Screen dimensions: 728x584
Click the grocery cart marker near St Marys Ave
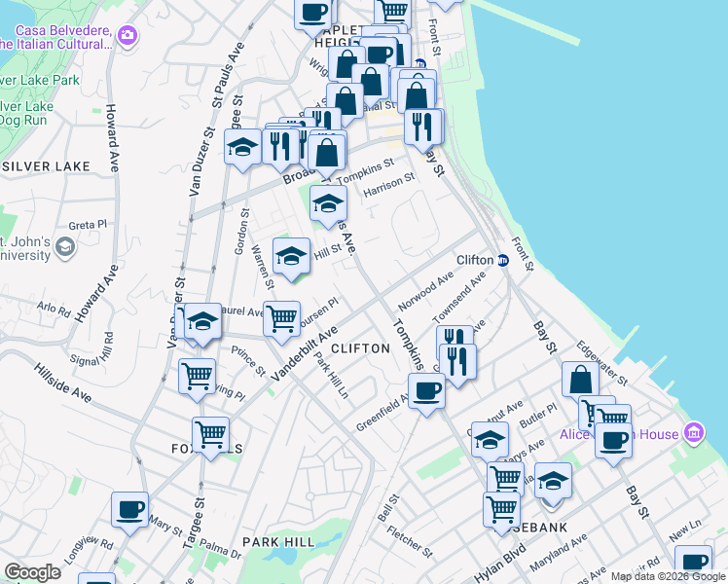click(x=505, y=478)
